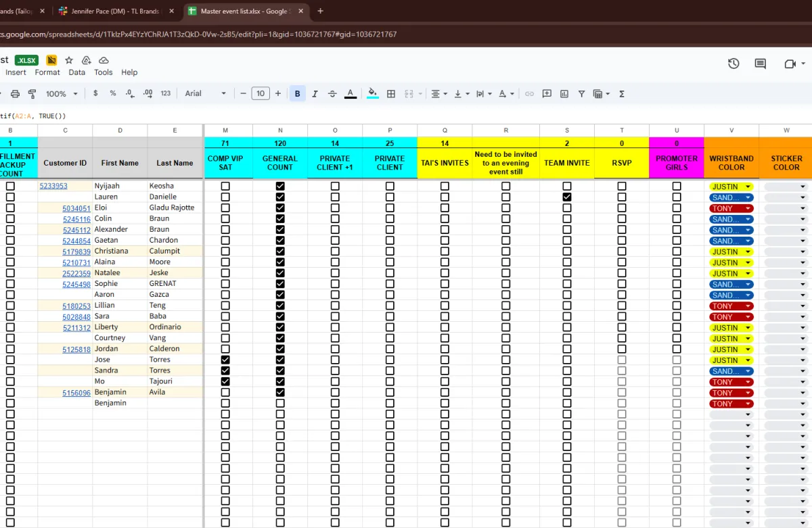Image resolution: width=812 pixels, height=528 pixels.
Task: Toggle bold formatting in toolbar
Action: pyautogui.click(x=297, y=94)
